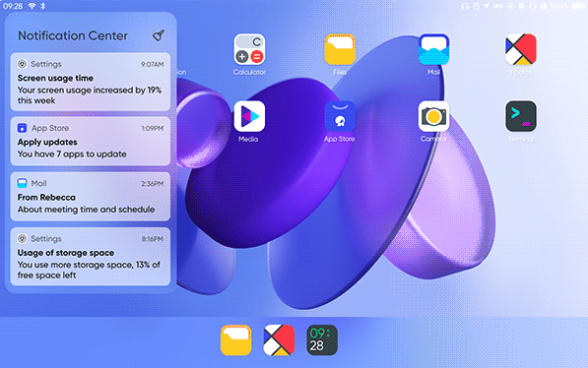
Task: Click the Notification Center title
Action: [x=73, y=36]
